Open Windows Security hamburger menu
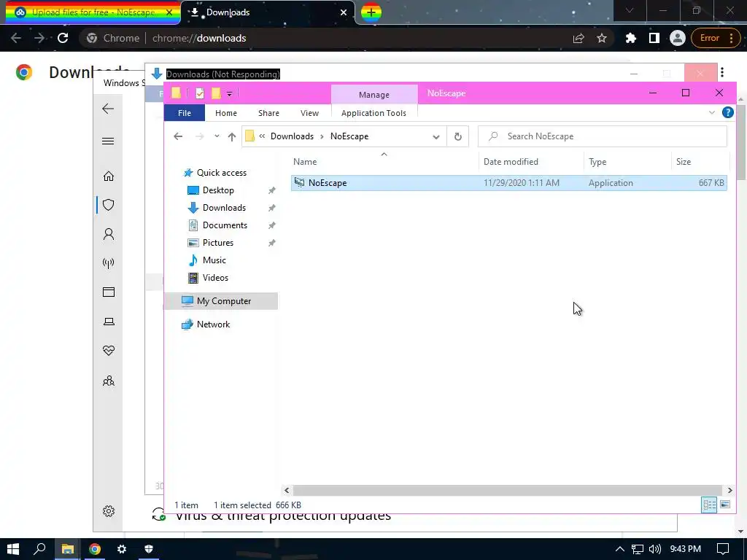This screenshot has width=747, height=560. [x=108, y=141]
